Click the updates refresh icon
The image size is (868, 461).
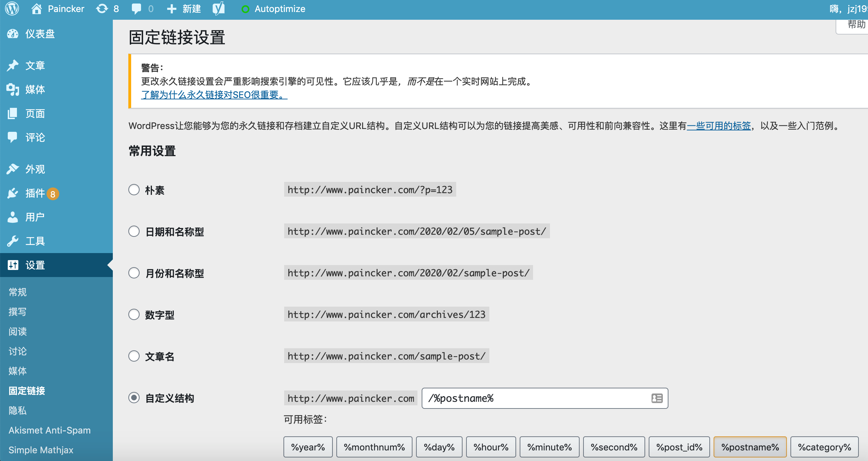(x=102, y=8)
